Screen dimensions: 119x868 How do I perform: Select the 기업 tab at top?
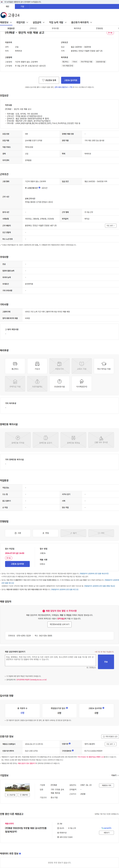[22, 6]
